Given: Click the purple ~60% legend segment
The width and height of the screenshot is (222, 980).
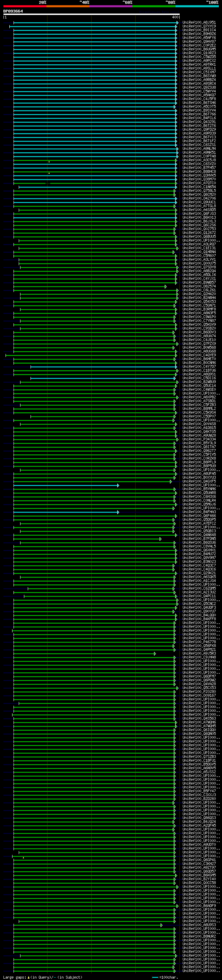Looking at the screenshot, I should [111, 6].
